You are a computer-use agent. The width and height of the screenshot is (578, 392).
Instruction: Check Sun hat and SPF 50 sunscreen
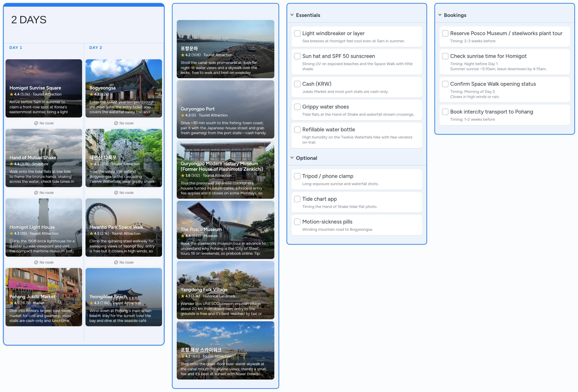[297, 56]
